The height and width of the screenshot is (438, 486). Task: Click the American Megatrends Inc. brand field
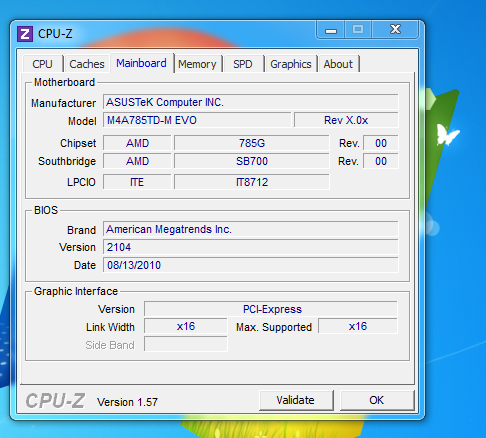[x=250, y=229]
